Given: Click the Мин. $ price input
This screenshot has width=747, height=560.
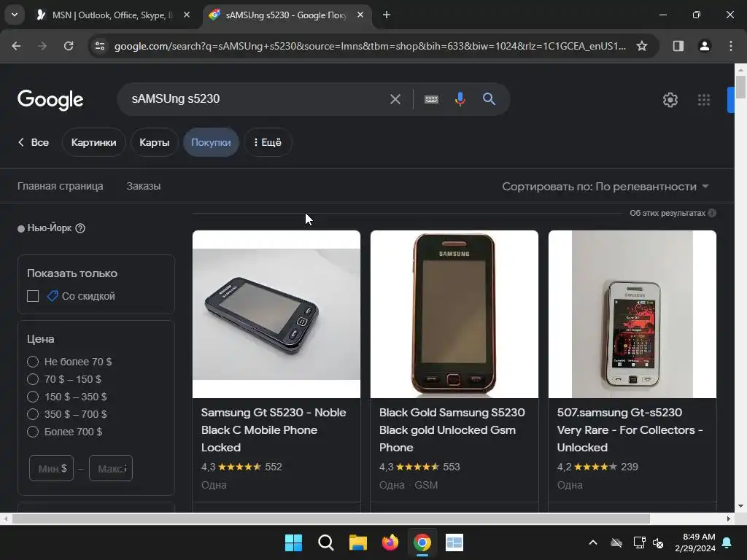Looking at the screenshot, I should (52, 469).
